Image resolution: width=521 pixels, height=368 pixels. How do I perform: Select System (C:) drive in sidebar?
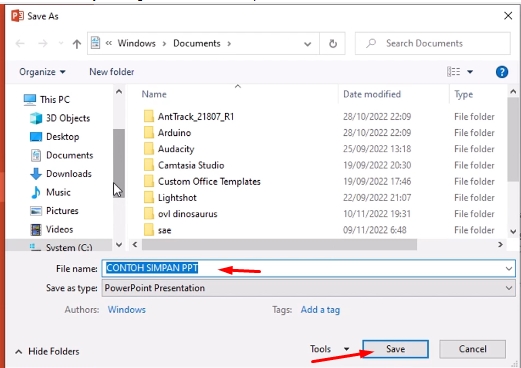click(61, 247)
